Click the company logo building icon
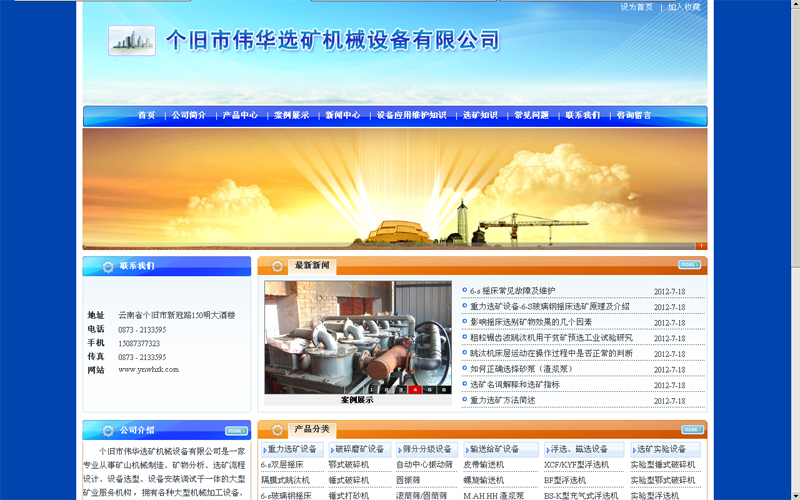800x500 pixels. [132, 40]
